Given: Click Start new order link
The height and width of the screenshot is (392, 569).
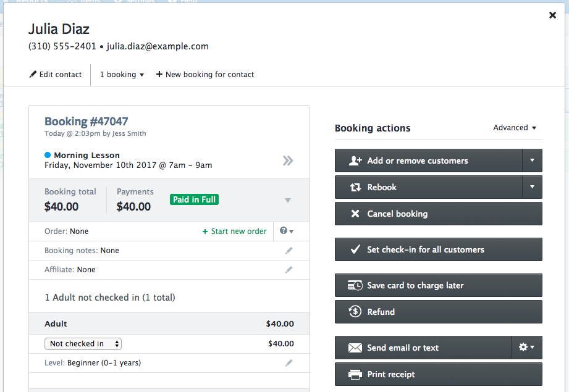Looking at the screenshot, I should 235,231.
